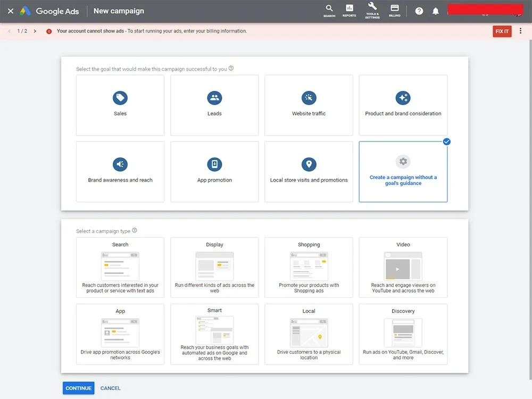
Task: Click 'Product and brand consideration' label
Action: 403,114
